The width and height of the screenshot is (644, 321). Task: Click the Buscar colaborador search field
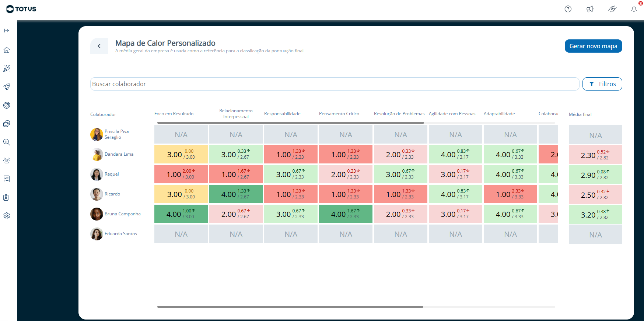point(335,84)
